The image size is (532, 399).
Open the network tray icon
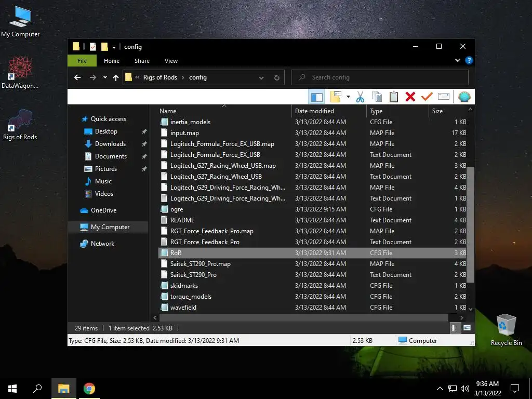[453, 389]
